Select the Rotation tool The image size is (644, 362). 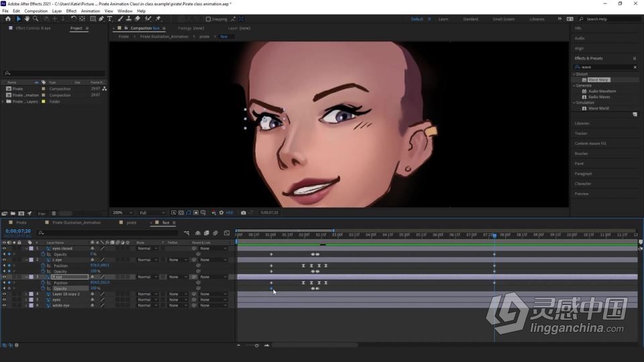74,19
